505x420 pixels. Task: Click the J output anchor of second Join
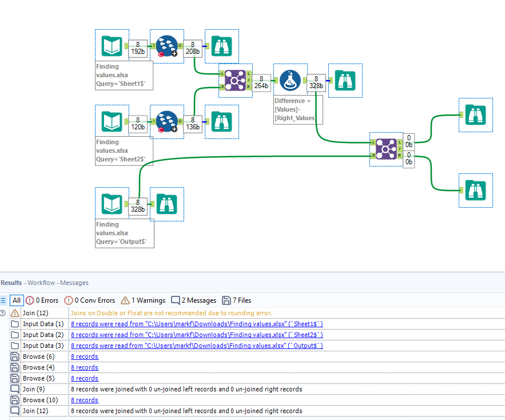pos(400,149)
